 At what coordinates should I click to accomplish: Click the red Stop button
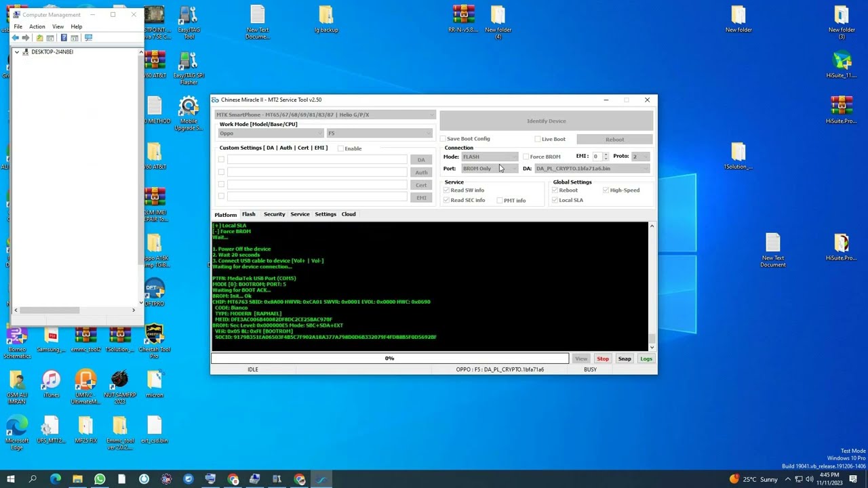pos(603,359)
